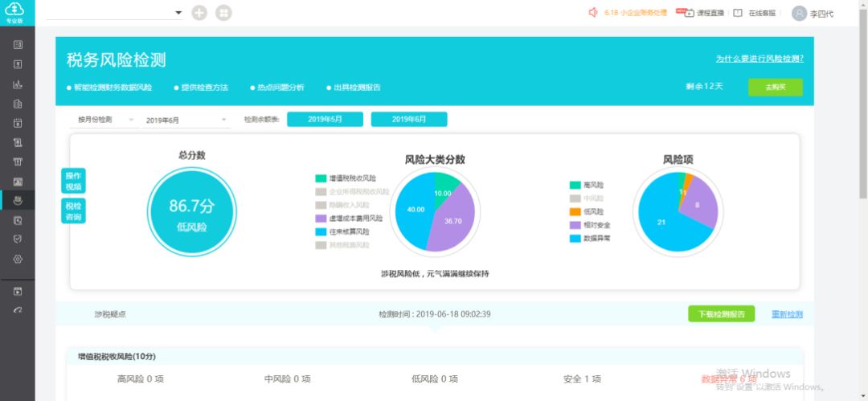868x401 pixels.
Task: Click the round grid icon in header
Action: click(x=223, y=13)
